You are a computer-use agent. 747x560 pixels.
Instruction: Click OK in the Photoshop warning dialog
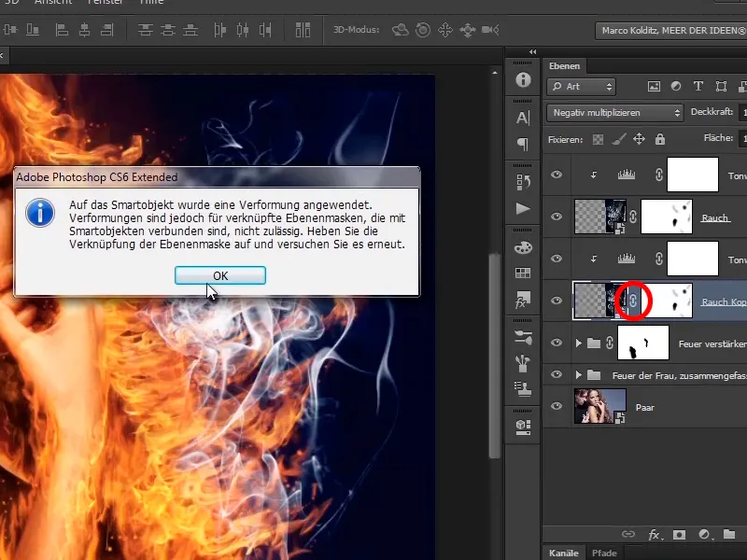(220, 275)
